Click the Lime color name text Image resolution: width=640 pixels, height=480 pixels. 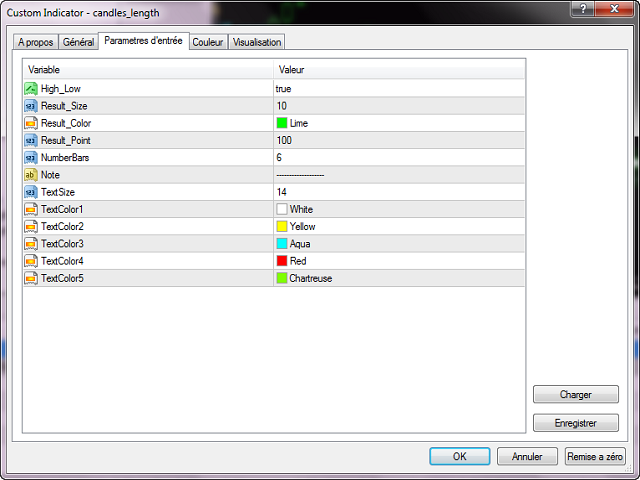pos(299,123)
